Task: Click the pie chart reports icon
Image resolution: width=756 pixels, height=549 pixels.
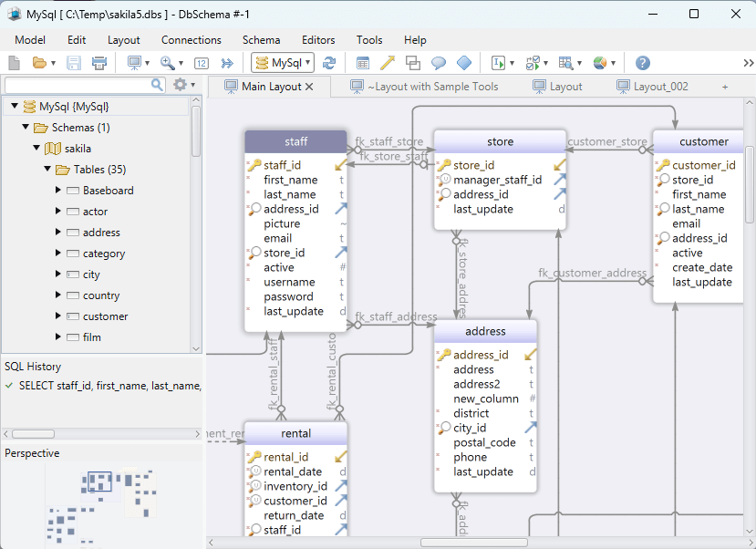Action: pos(600,63)
